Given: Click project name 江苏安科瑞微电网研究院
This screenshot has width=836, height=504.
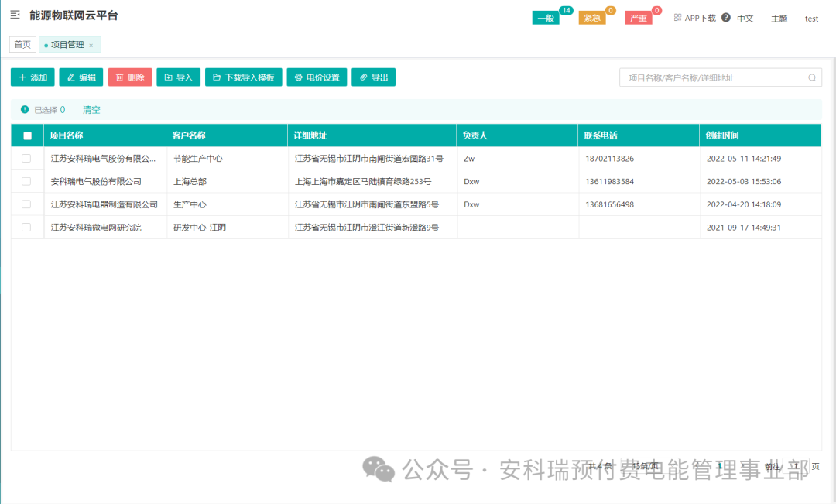Looking at the screenshot, I should tap(96, 227).
